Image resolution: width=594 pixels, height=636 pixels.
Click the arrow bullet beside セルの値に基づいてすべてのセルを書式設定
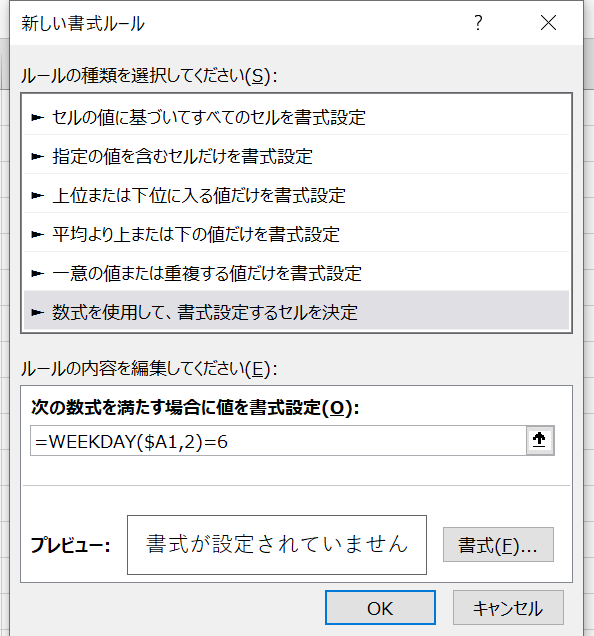point(37,118)
